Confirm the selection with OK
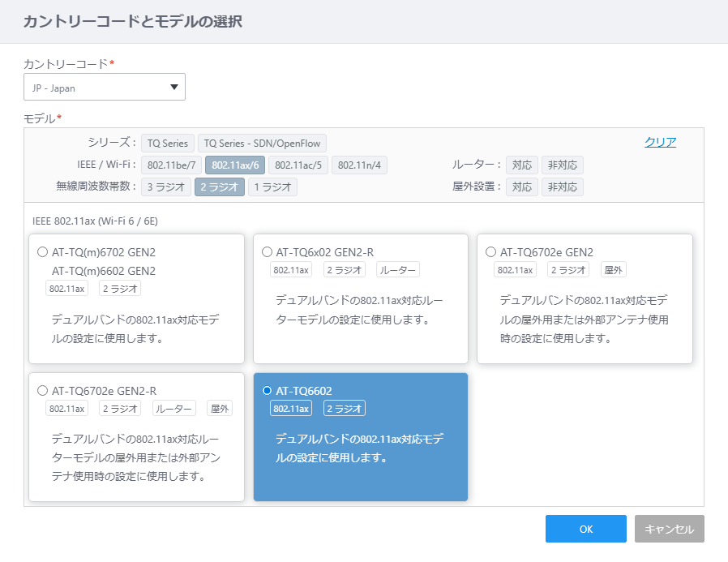Image resolution: width=728 pixels, height=562 pixels. 586,529
